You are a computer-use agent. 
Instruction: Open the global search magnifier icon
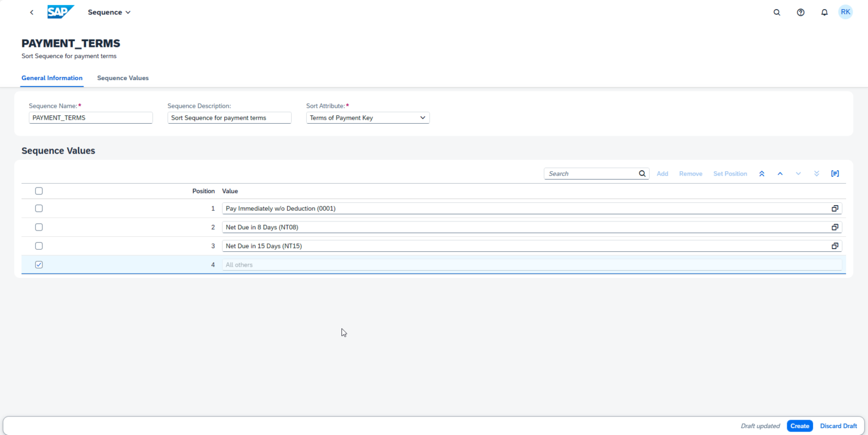776,12
